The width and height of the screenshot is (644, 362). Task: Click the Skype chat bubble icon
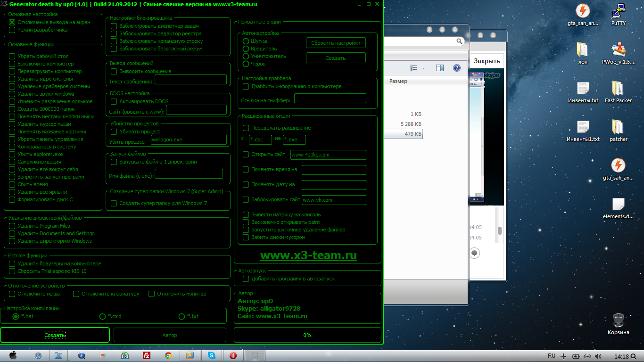pyautogui.click(x=475, y=253)
